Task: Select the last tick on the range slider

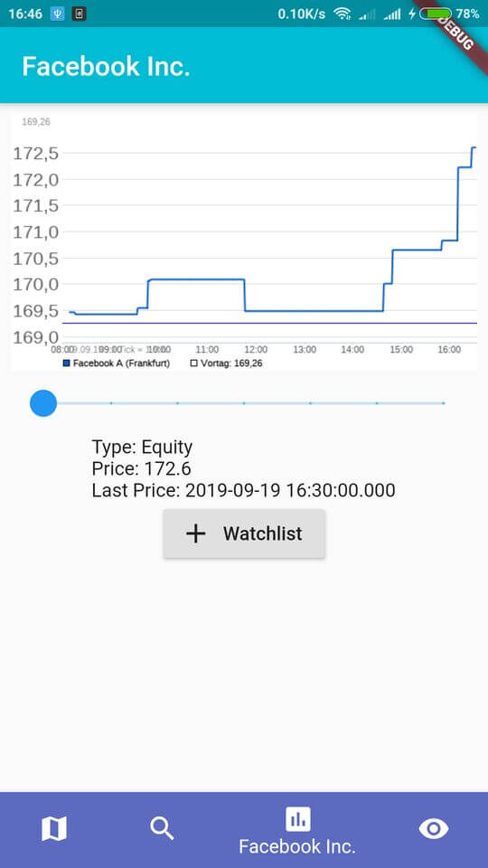Action: coord(444,403)
